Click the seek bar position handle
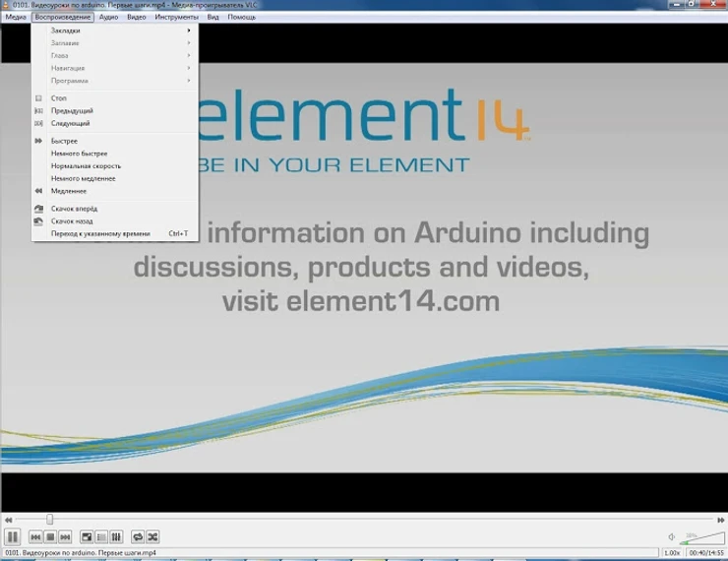 coord(49,520)
